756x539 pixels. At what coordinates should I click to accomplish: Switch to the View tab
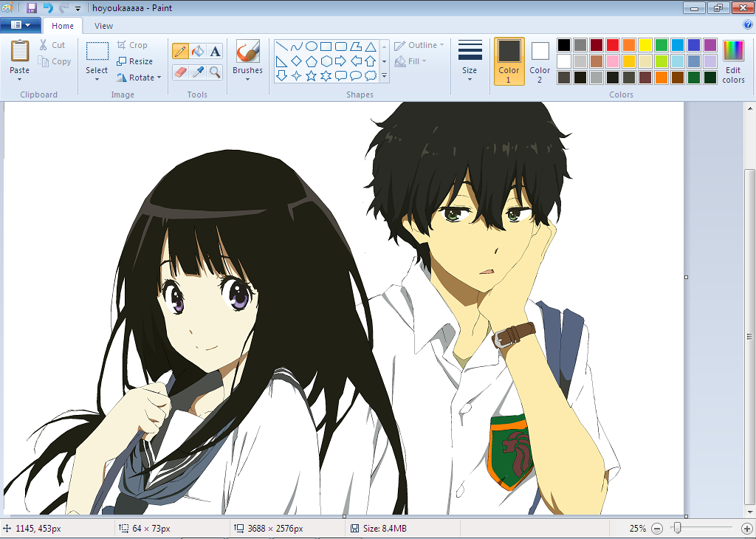[103, 26]
